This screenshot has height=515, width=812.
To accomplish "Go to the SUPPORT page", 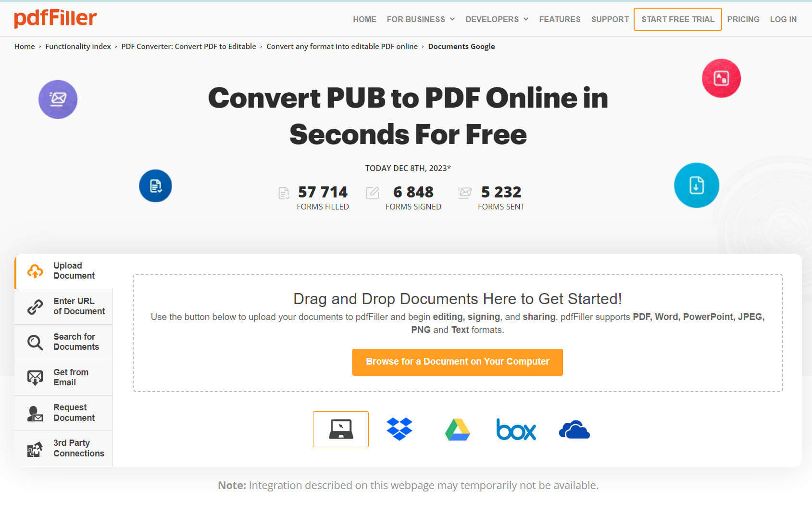I will pos(610,19).
